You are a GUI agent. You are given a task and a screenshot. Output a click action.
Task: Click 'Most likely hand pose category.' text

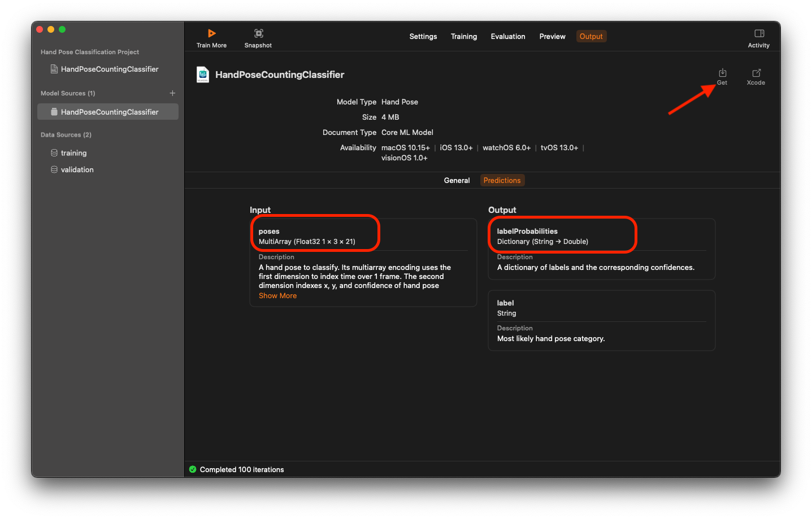point(551,339)
